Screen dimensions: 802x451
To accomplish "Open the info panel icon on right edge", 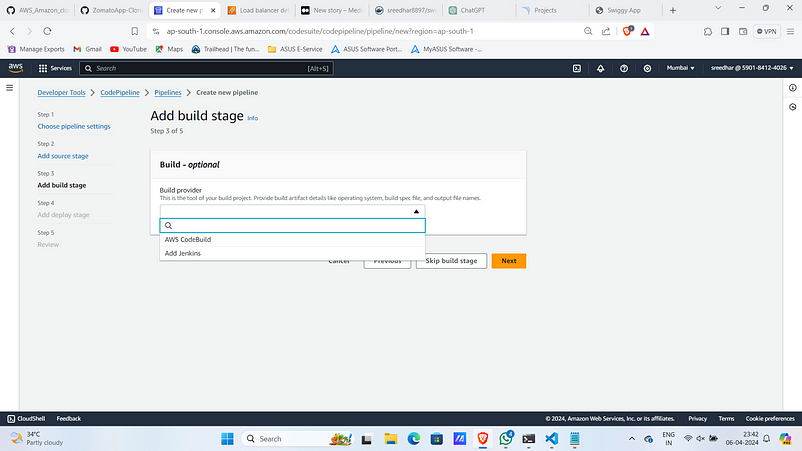I will pyautogui.click(x=792, y=88).
